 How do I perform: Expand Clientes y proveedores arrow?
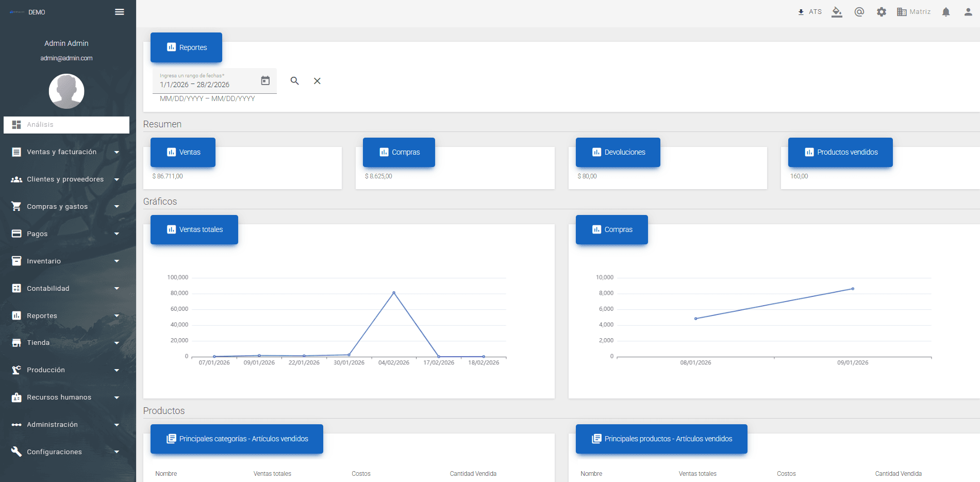[117, 179]
